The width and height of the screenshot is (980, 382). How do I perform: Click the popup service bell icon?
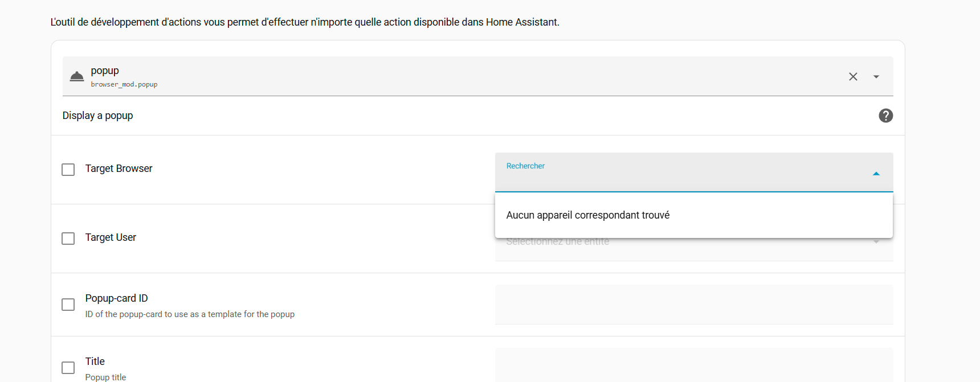[77, 76]
